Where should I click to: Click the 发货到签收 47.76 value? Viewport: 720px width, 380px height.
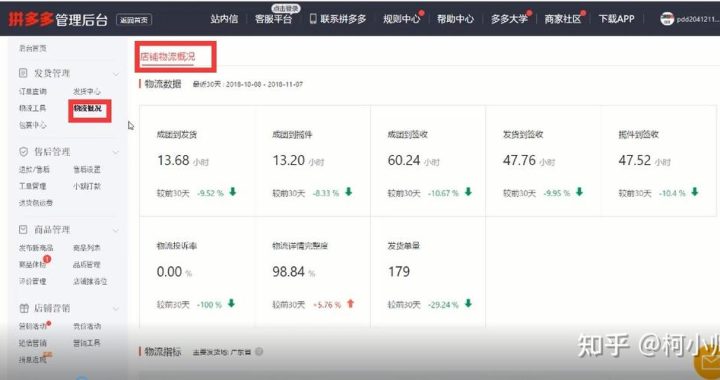click(519, 161)
